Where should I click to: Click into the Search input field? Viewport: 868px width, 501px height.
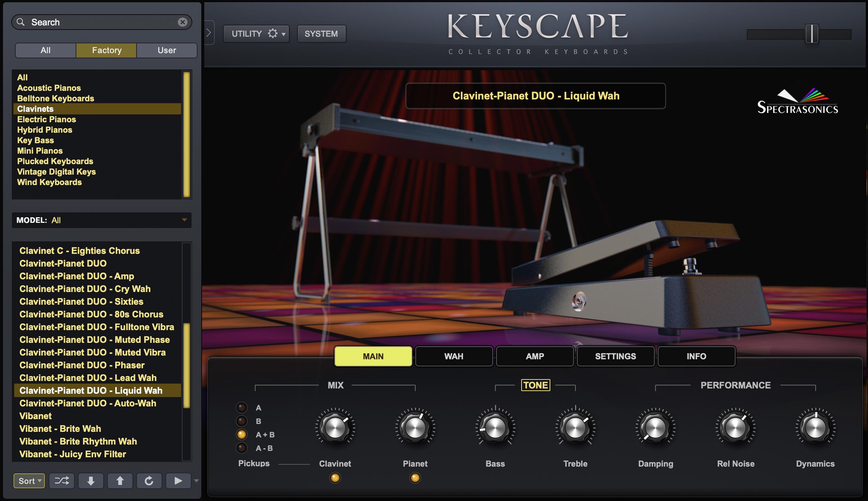click(102, 22)
